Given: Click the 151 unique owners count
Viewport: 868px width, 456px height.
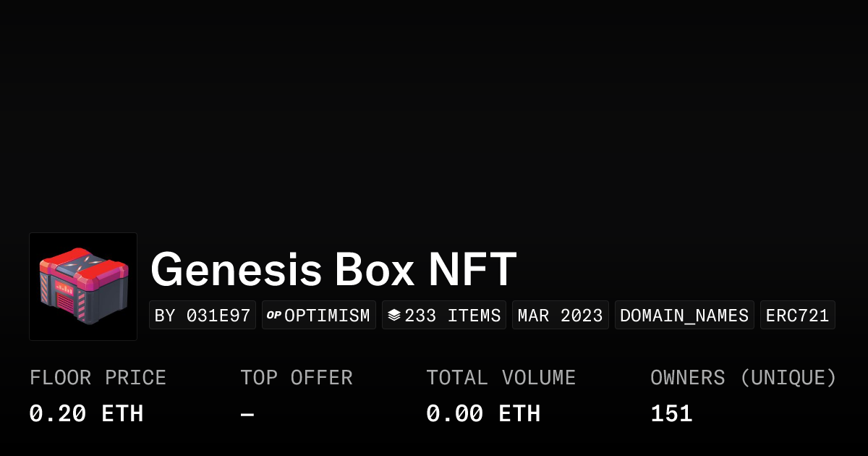Looking at the screenshot, I should [671, 414].
